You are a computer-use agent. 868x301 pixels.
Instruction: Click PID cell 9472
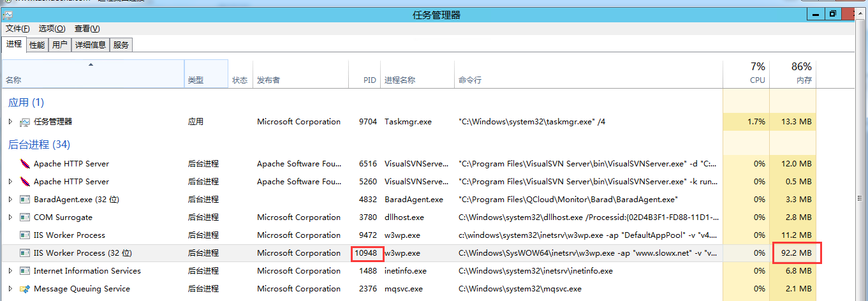coord(368,235)
